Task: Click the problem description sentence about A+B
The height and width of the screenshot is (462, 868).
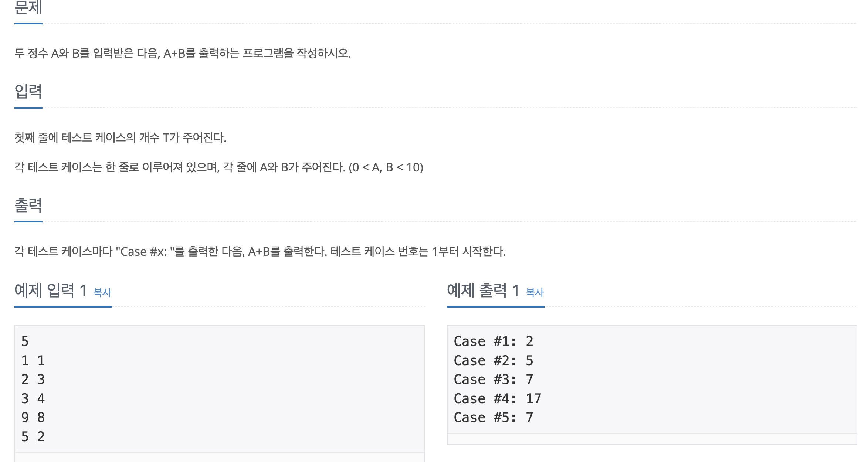Action: [183, 54]
